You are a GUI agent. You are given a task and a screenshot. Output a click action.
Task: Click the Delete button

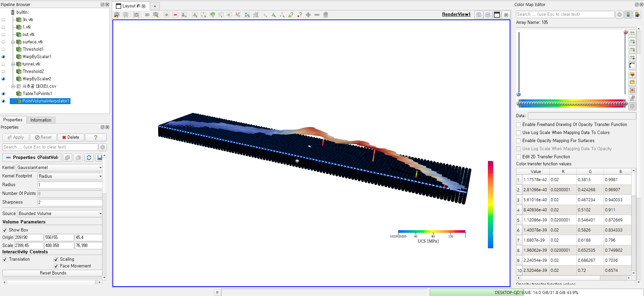71,137
